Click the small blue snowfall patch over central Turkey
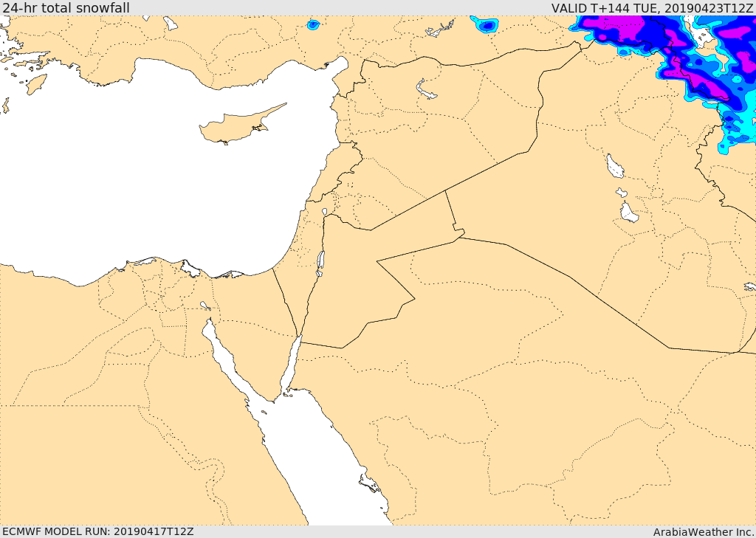Screen dimensions: 756x538 click(x=313, y=24)
